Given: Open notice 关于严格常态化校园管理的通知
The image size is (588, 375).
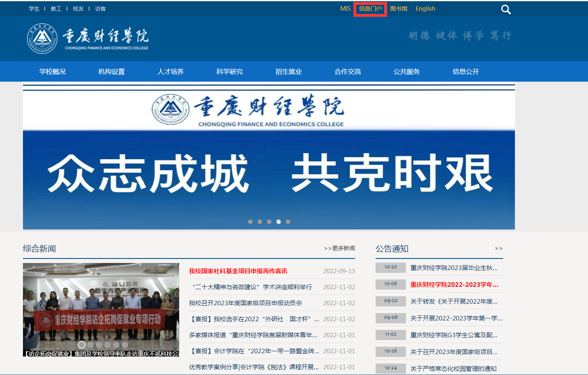Looking at the screenshot, I should 453,368.
